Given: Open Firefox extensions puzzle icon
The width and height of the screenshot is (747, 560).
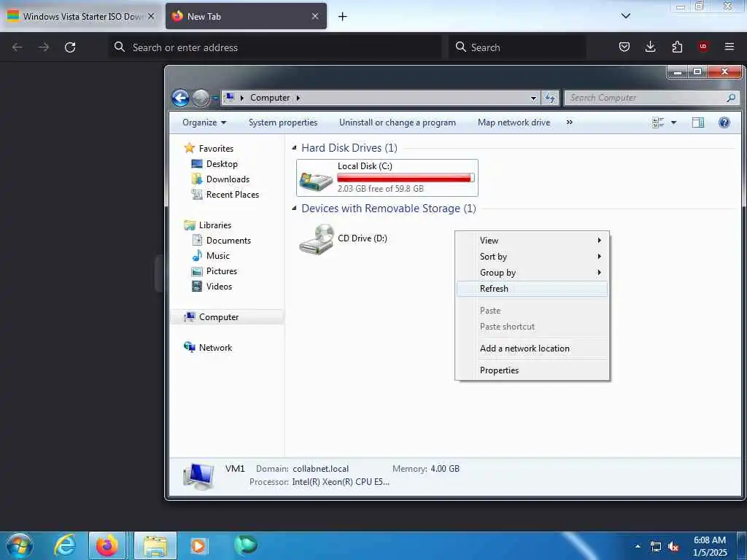Looking at the screenshot, I should (x=677, y=47).
